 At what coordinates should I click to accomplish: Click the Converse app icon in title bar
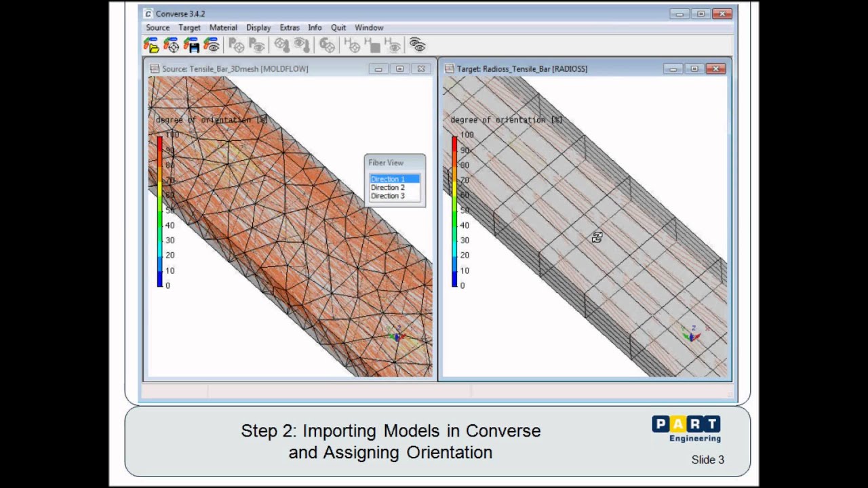tap(148, 14)
